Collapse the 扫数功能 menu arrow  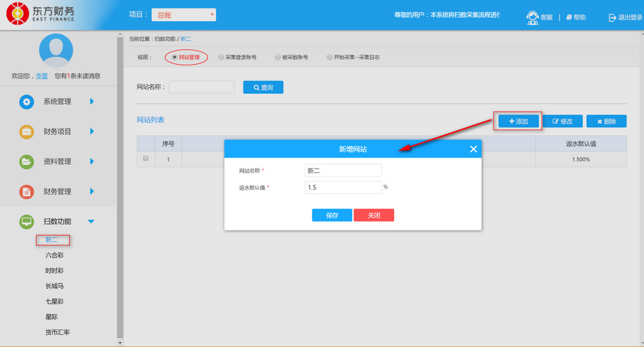91,222
